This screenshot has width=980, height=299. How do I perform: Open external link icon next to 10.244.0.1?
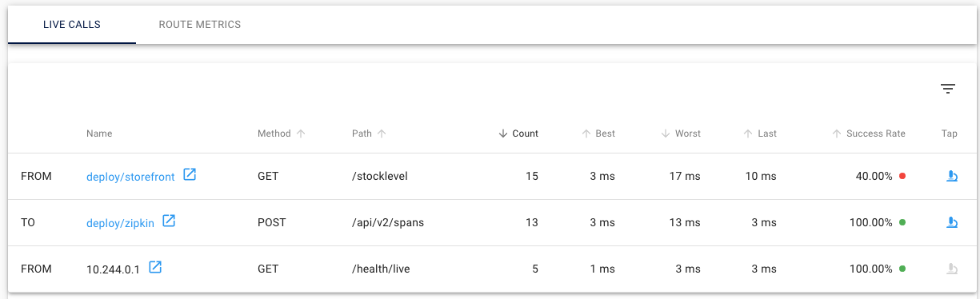click(x=155, y=268)
